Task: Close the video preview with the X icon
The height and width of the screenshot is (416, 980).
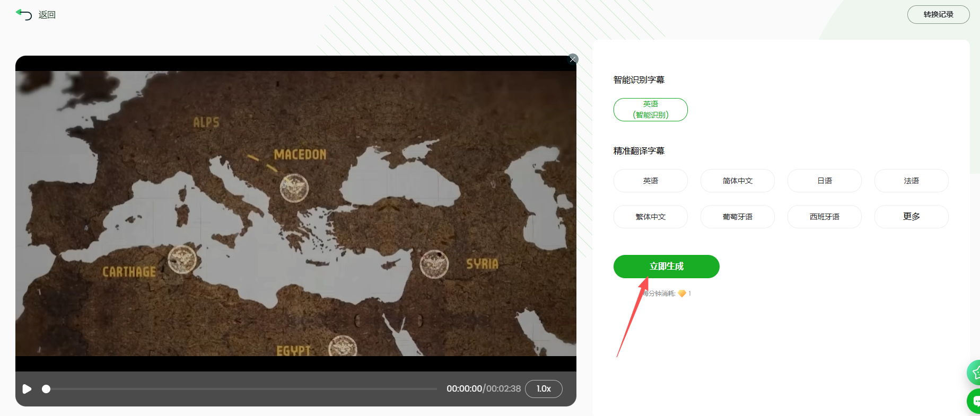Action: (x=573, y=59)
